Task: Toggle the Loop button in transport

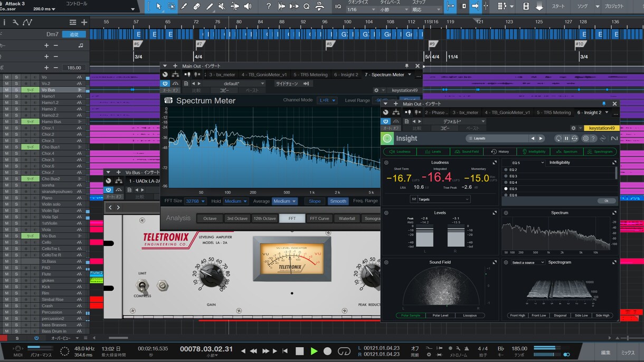Action: (x=344, y=351)
